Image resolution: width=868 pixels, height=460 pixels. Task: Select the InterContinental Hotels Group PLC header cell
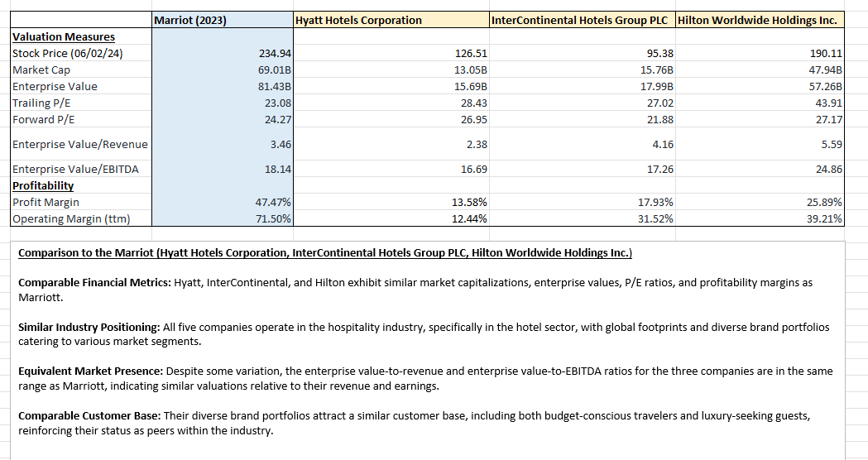(x=583, y=21)
